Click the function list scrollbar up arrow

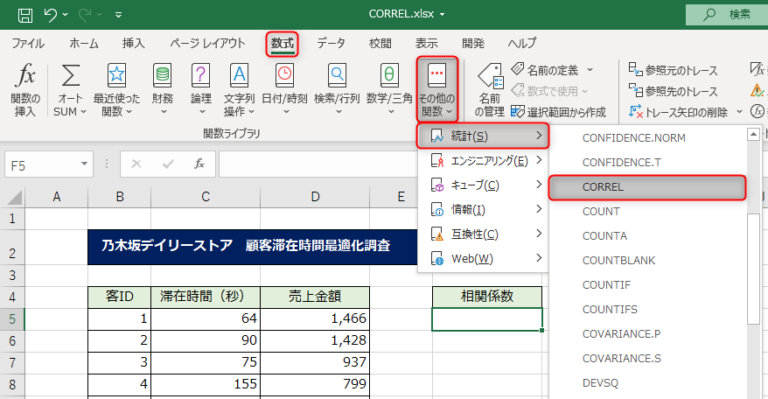click(753, 134)
